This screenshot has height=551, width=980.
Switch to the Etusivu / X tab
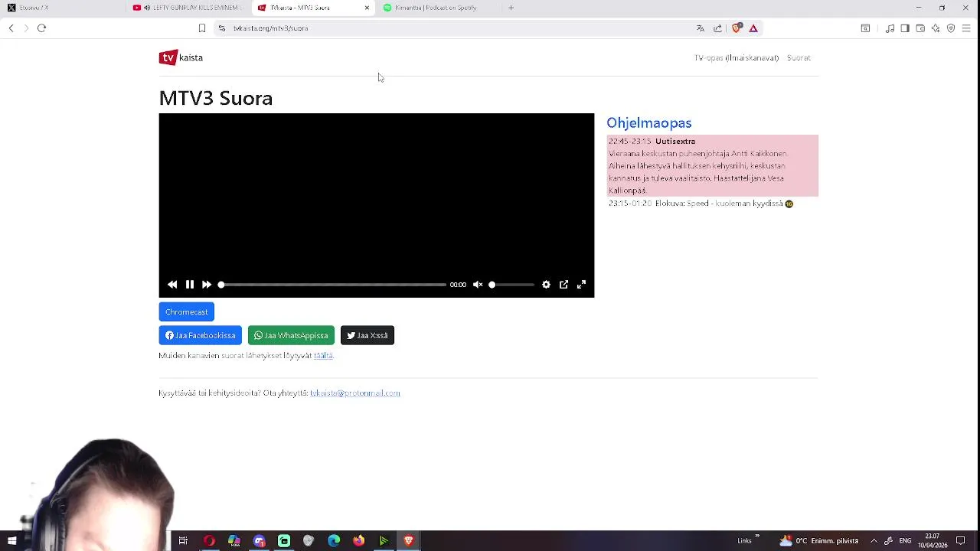[61, 8]
